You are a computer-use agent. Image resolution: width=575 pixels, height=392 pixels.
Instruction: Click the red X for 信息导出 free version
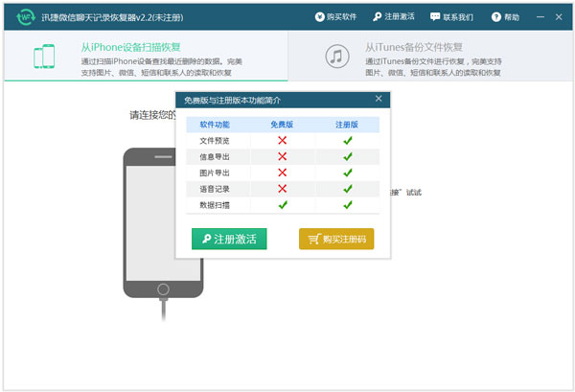coord(283,156)
